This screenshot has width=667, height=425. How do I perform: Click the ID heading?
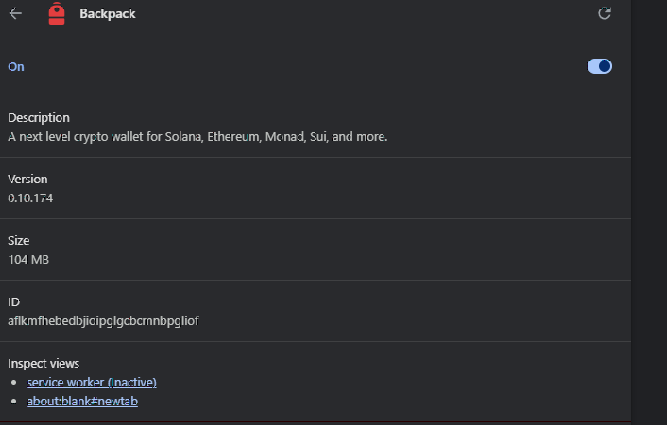click(14, 302)
